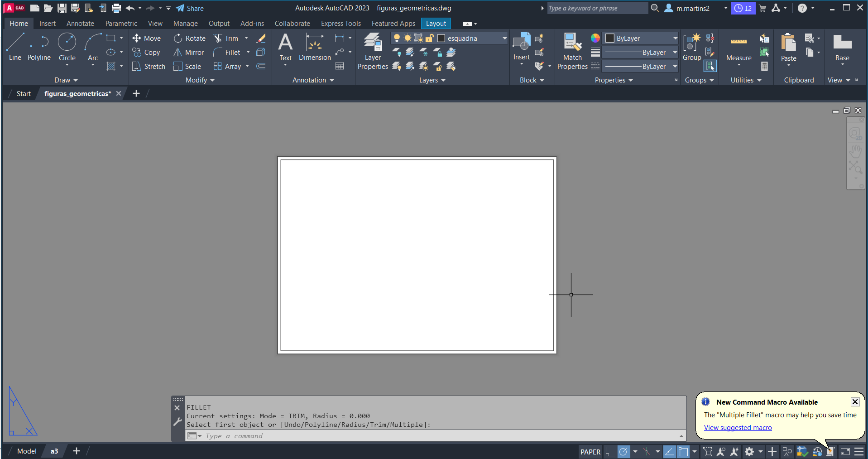This screenshot has height=459, width=868.
Task: Click the Stretch modify tool
Action: point(136,67)
